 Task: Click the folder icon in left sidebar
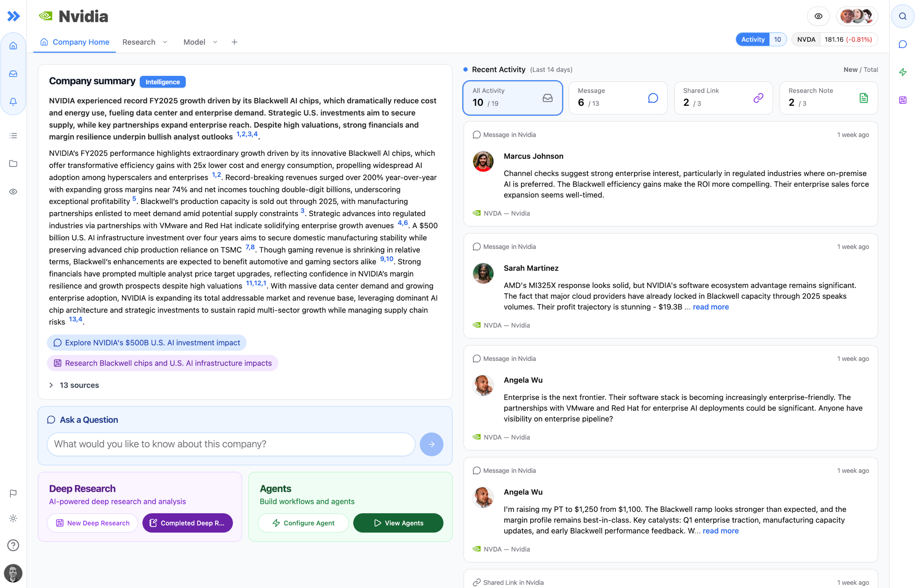(13, 163)
